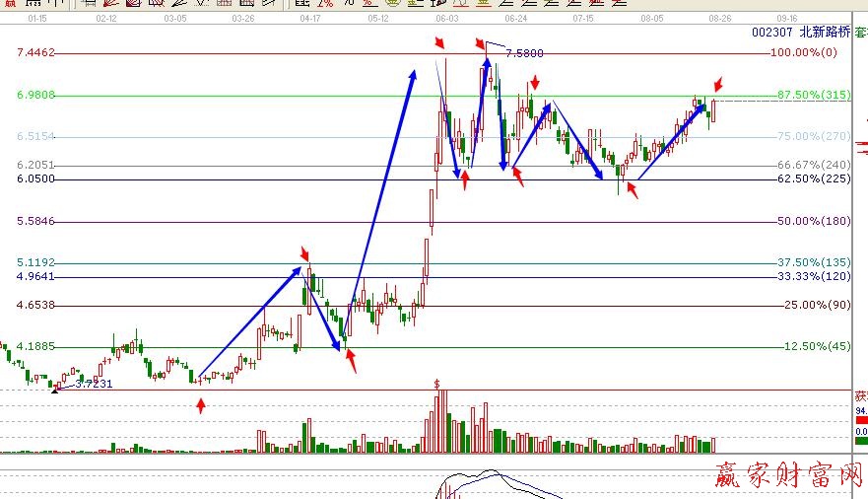This screenshot has width=868, height=499.
Task: Click the 7.5800 peak price label
Action: pos(524,52)
